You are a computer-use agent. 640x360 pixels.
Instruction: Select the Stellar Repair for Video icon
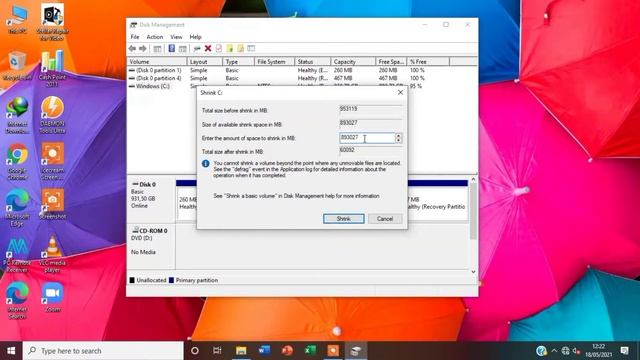(x=52, y=22)
